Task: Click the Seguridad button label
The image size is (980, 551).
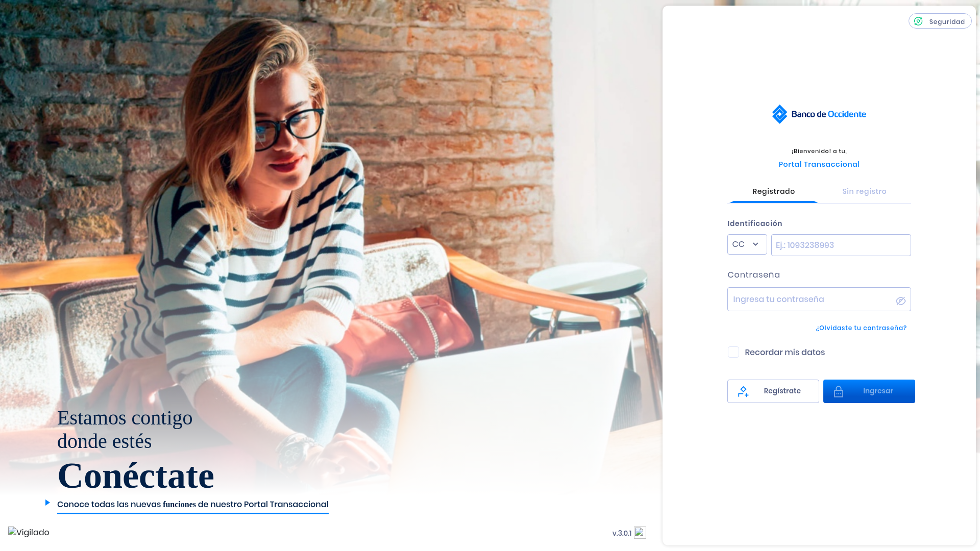Action: [x=947, y=21]
